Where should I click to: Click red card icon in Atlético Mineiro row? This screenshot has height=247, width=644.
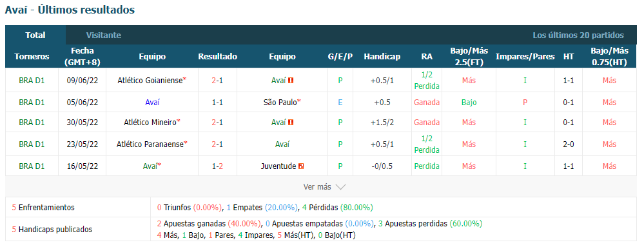tap(291, 122)
